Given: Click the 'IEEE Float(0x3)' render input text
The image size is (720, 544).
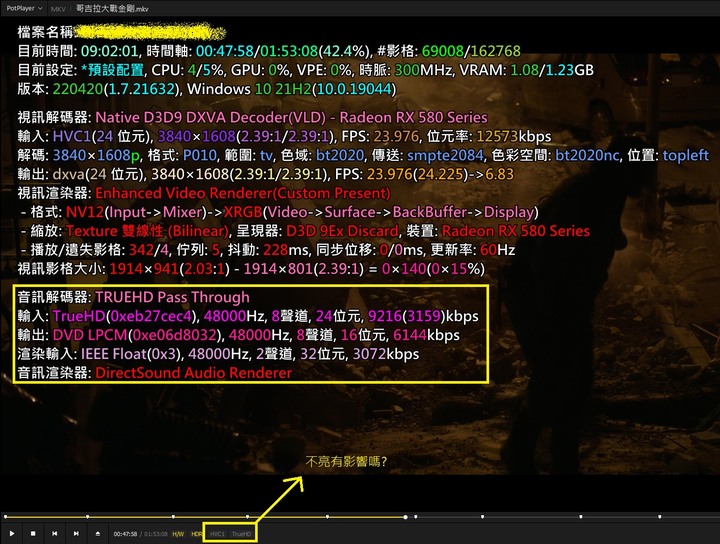Looking at the screenshot, I should point(129,354).
